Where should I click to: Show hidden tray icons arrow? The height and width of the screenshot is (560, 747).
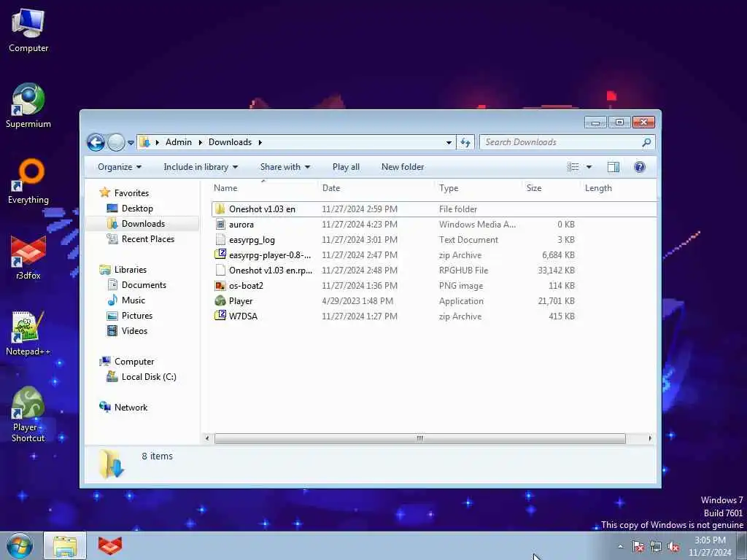click(x=620, y=546)
